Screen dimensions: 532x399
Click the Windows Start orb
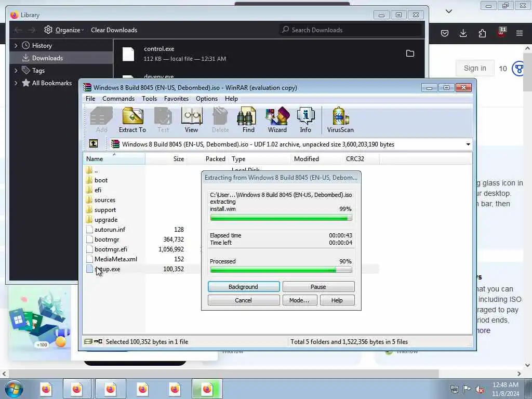14,389
